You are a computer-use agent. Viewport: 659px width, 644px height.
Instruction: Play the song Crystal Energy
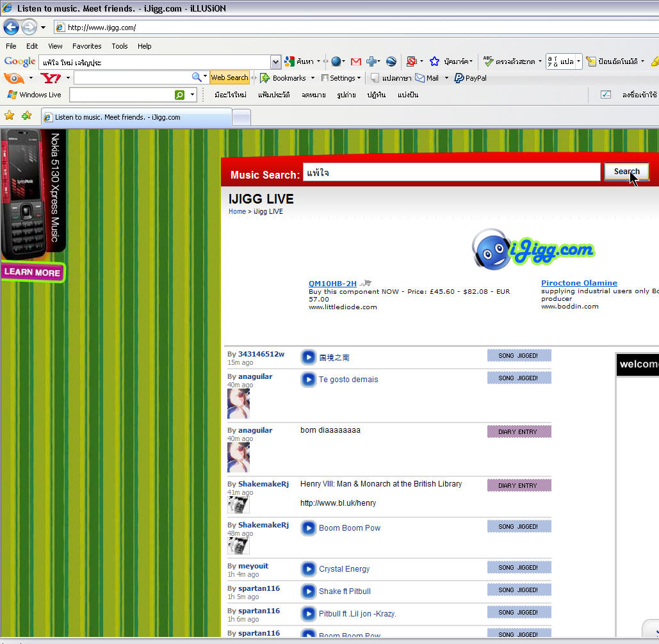pos(308,569)
